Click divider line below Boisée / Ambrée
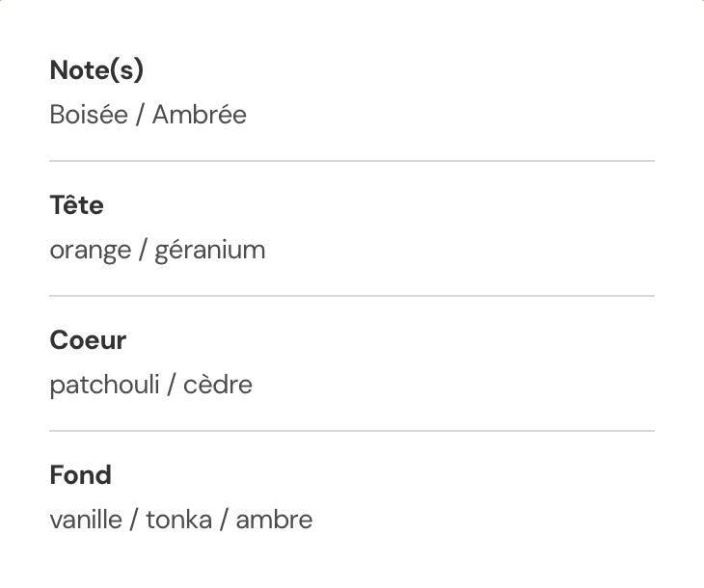 point(352,161)
